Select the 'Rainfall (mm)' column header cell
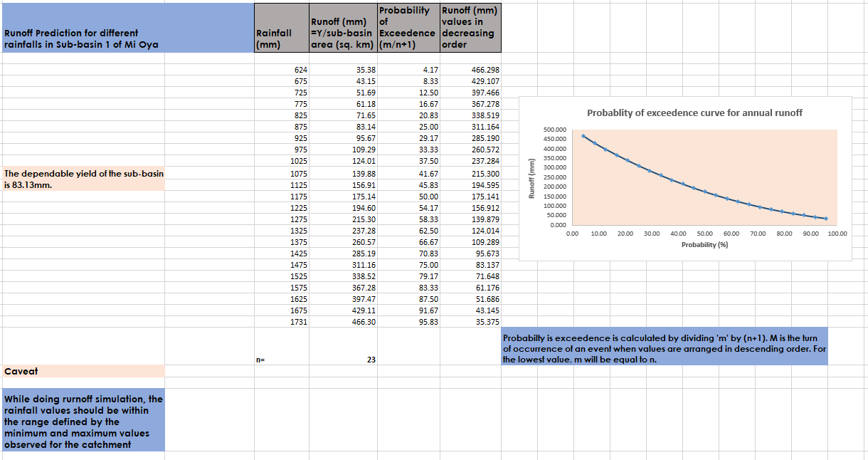Image resolution: width=868 pixels, height=460 pixels. point(273,38)
